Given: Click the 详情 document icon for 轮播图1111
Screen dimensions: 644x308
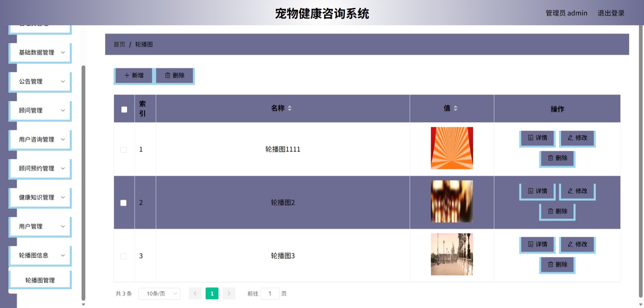Looking at the screenshot, I should 531,138.
